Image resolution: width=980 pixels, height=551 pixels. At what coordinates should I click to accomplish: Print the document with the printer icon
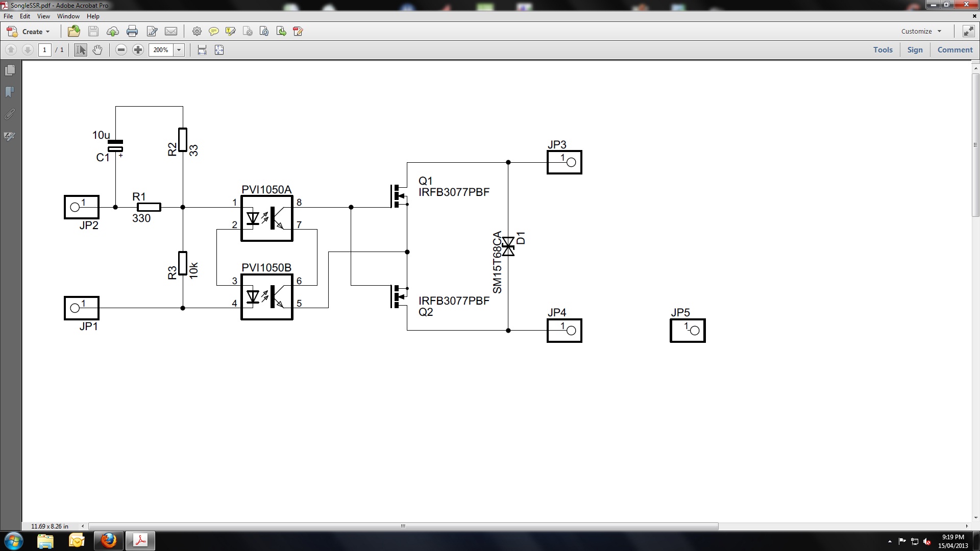pos(132,32)
